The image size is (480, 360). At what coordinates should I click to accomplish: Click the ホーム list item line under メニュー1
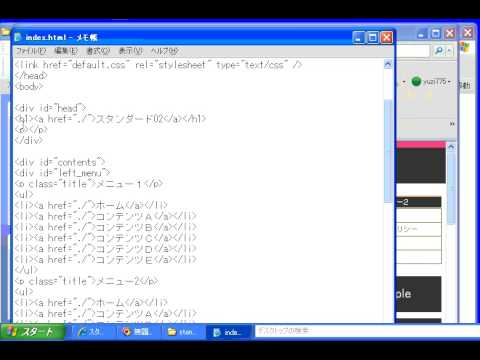coord(91,206)
